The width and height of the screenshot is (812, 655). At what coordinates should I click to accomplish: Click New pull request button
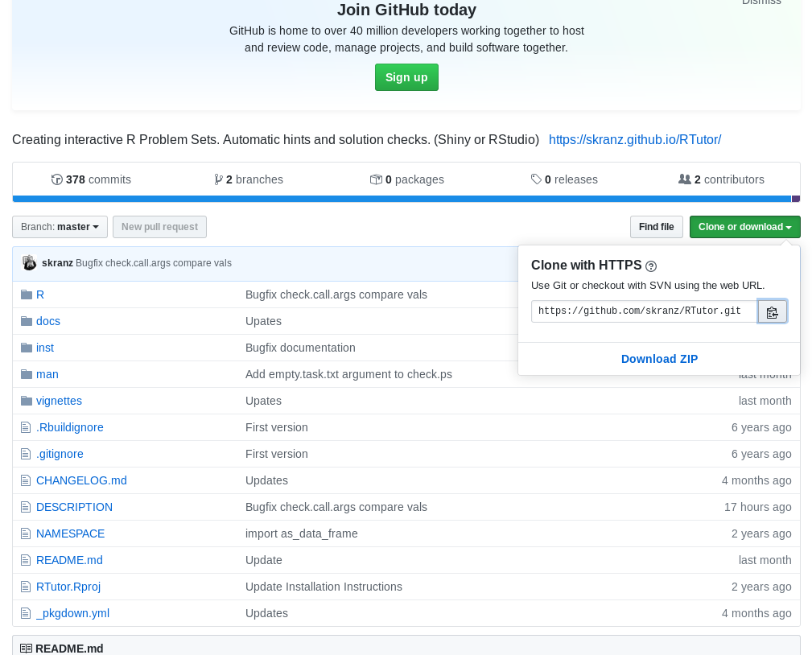pyautogui.click(x=159, y=227)
